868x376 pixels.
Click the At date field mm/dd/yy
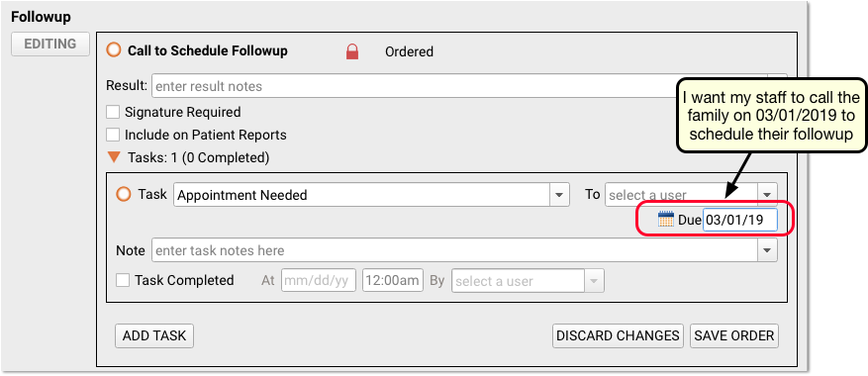tap(319, 281)
